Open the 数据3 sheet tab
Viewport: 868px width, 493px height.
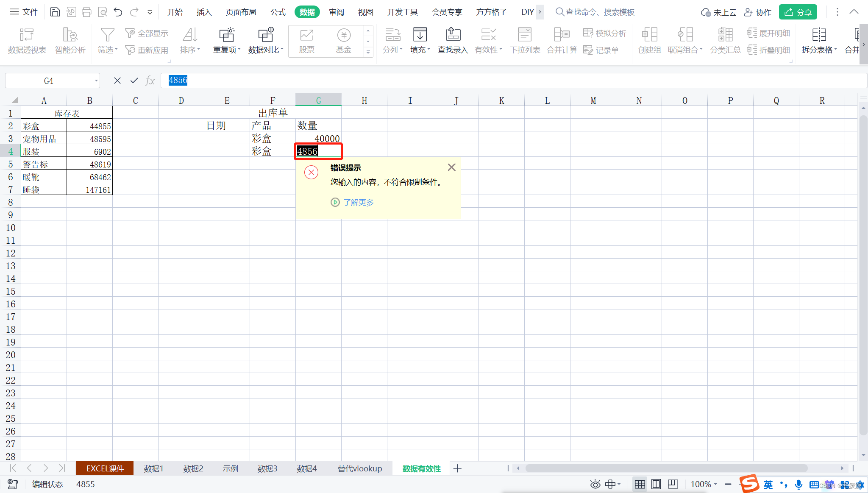pos(267,468)
